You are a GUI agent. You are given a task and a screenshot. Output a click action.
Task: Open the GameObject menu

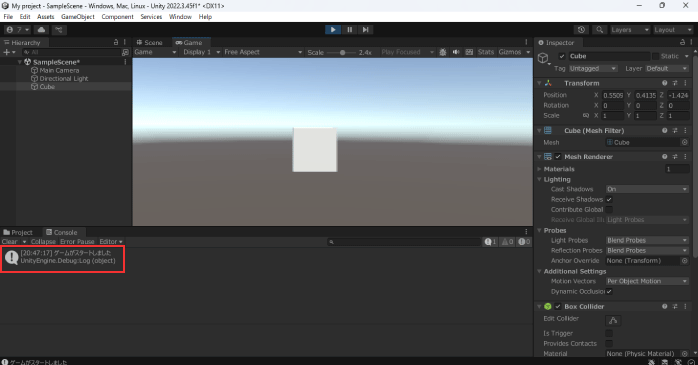(77, 16)
